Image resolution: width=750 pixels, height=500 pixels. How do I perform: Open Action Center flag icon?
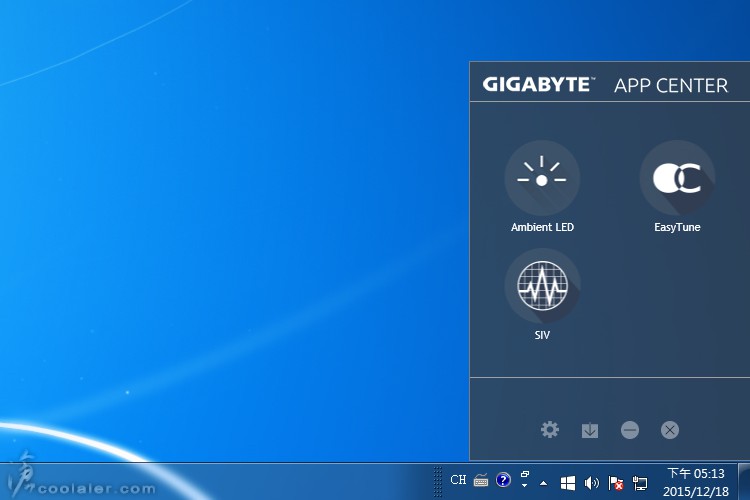616,483
